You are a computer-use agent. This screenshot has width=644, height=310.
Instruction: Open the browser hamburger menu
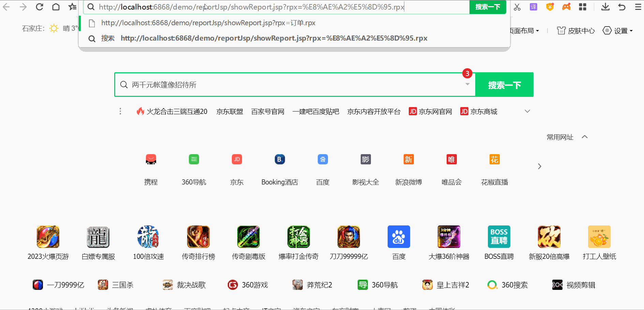638,7
